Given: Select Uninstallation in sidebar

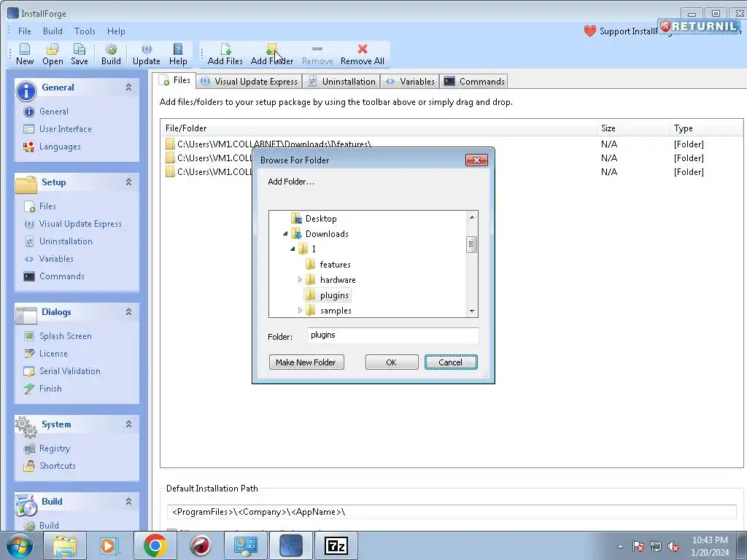Looking at the screenshot, I should 66,241.
